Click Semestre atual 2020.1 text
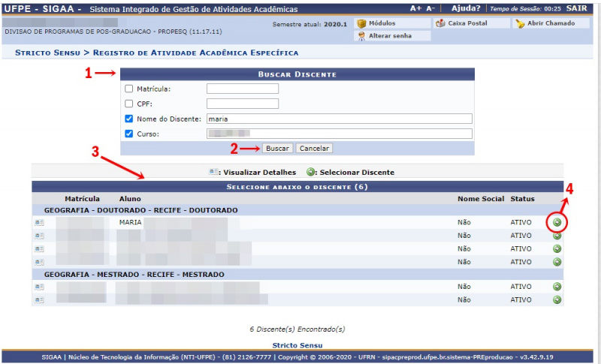Screen dimensions: 601x364 click(x=310, y=24)
